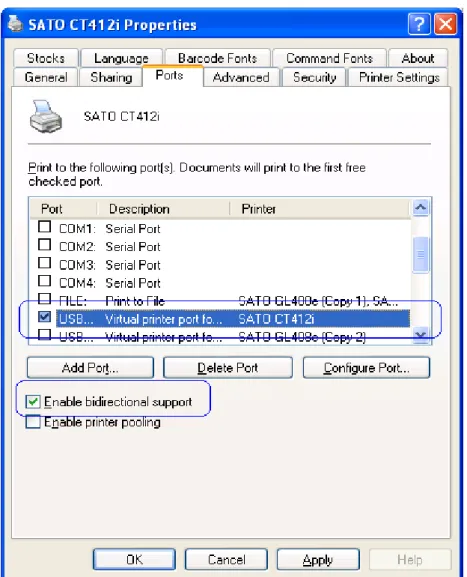
Task: Check the COM1 serial port box
Action: 45,227
